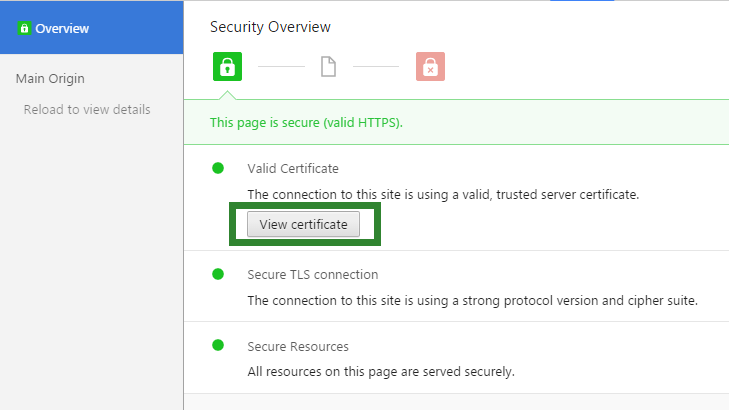
Task: Click the line connecting lock and document icons
Action: (281, 66)
